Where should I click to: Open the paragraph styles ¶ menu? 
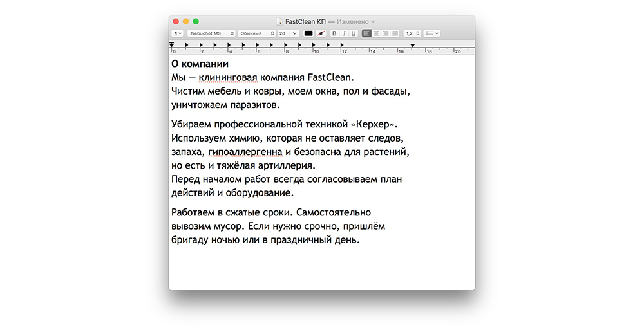click(178, 33)
